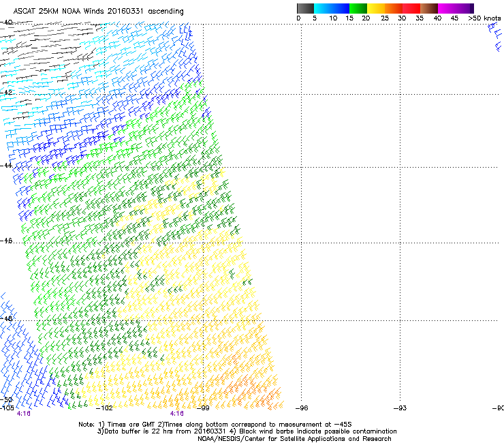Screen dimensions: 504x443
Task: Click the purple 4:16 time label near -105
Action: pyautogui.click(x=23, y=414)
